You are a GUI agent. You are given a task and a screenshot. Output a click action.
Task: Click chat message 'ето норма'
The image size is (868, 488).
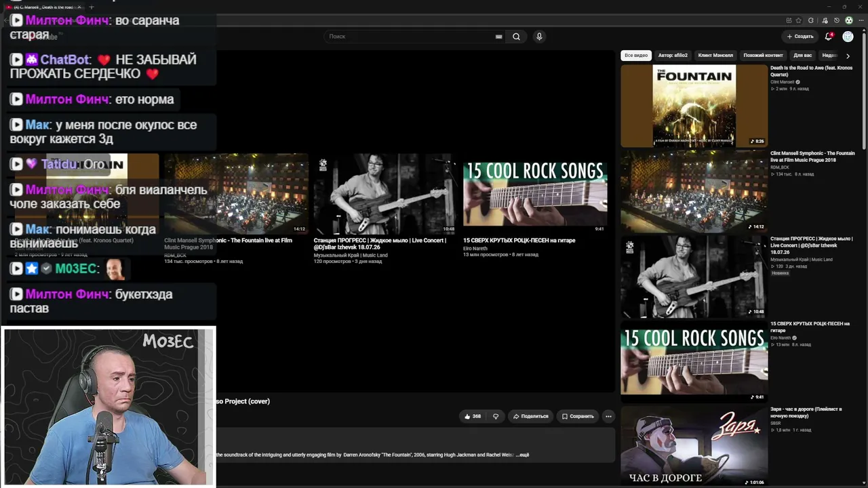[x=92, y=100]
